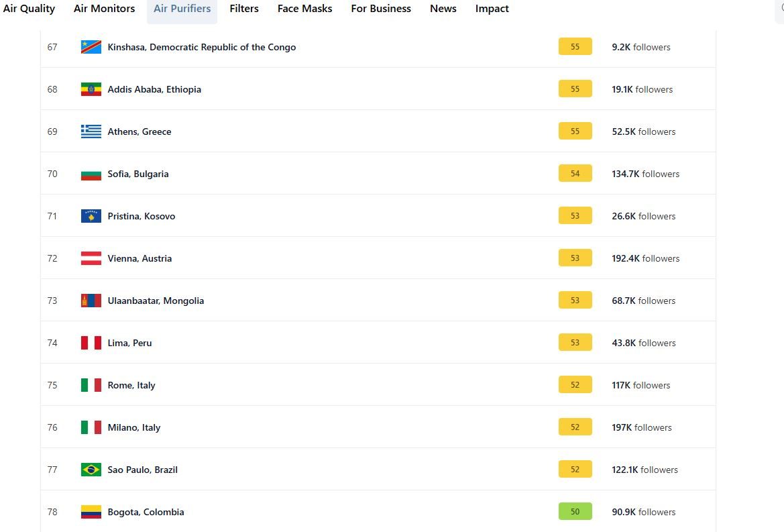
Task: Open the Air Monitors menu
Action: [104, 9]
